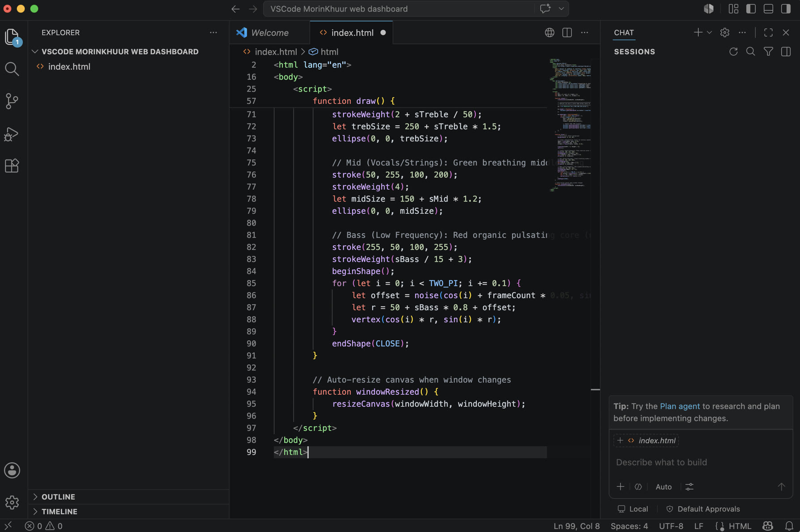The height and width of the screenshot is (532, 800).
Task: Search chat sessions
Action: 751,52
